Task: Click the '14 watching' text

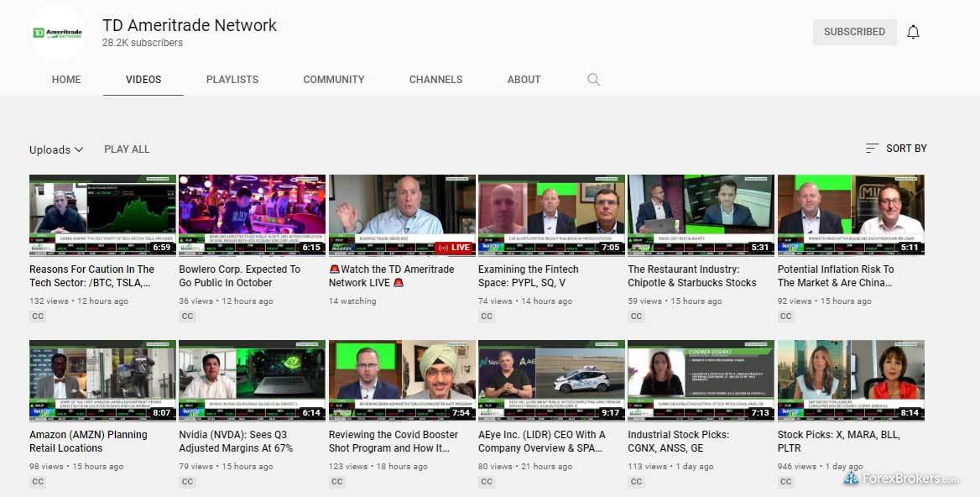Action: (352, 301)
